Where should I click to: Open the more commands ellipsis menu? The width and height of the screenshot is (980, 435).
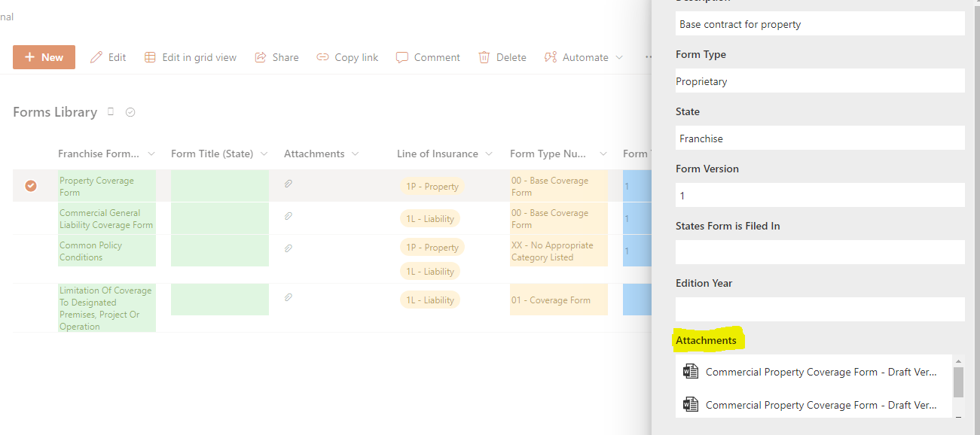tap(649, 58)
